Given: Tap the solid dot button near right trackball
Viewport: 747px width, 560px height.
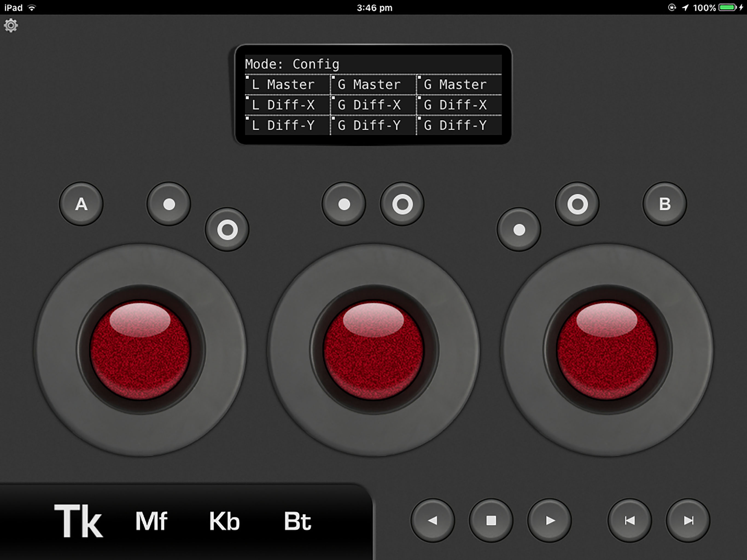Looking at the screenshot, I should point(519,230).
